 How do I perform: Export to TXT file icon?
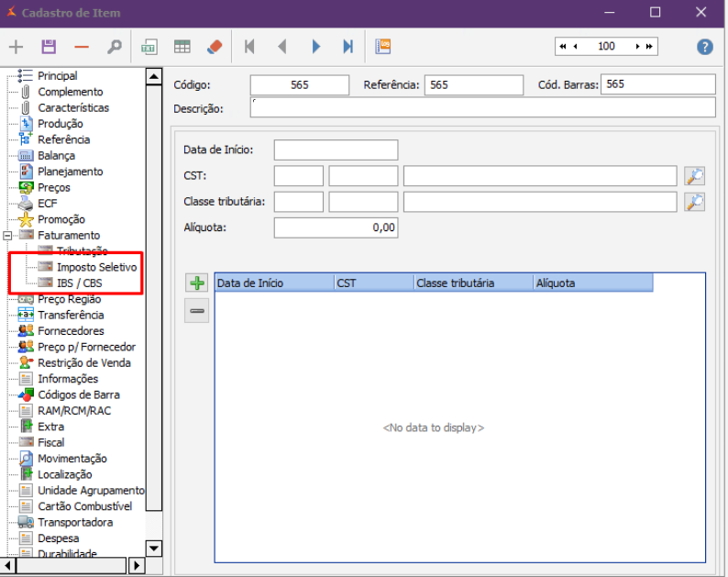tap(149, 47)
